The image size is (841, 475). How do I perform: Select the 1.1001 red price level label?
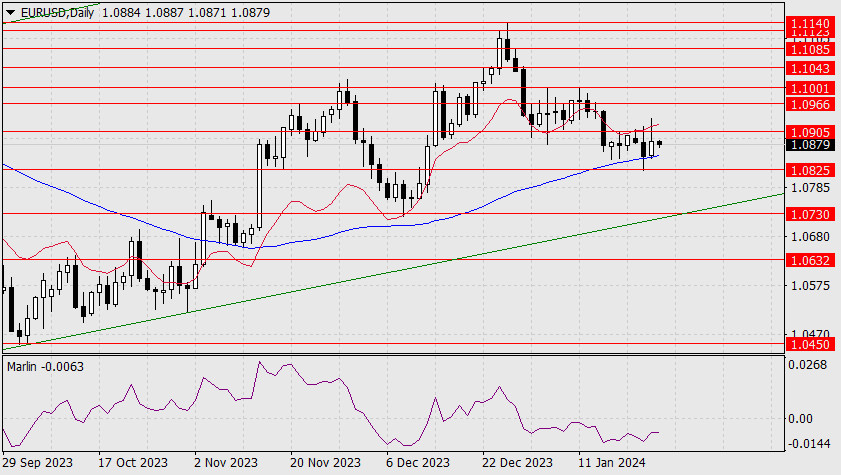810,88
